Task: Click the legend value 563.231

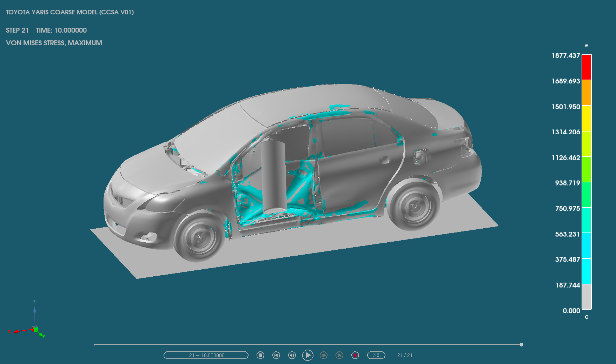Action: (568, 234)
